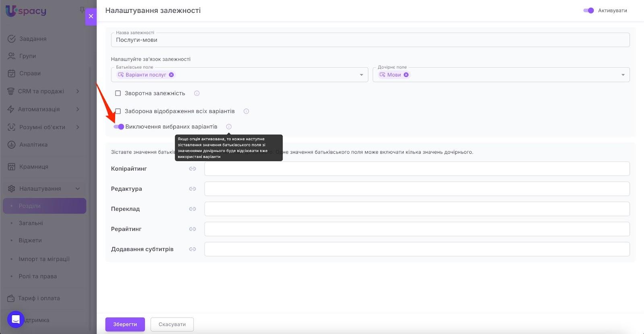The width and height of the screenshot is (644, 334).
Task: Remove the Мови chip
Action: (406, 75)
